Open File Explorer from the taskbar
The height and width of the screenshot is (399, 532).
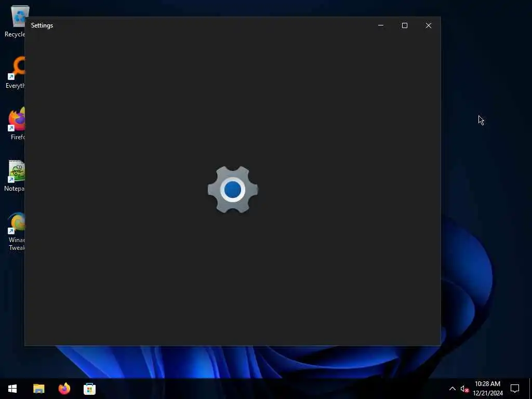click(38, 389)
